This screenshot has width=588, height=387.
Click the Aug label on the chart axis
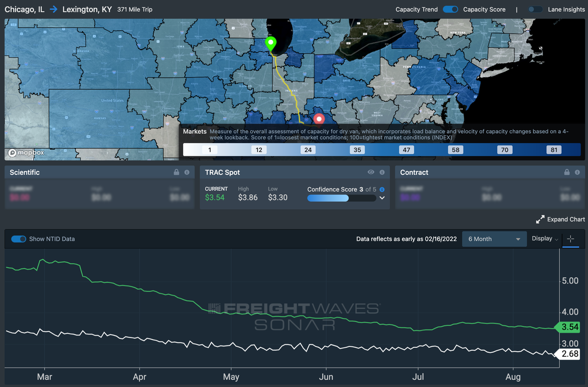(513, 377)
